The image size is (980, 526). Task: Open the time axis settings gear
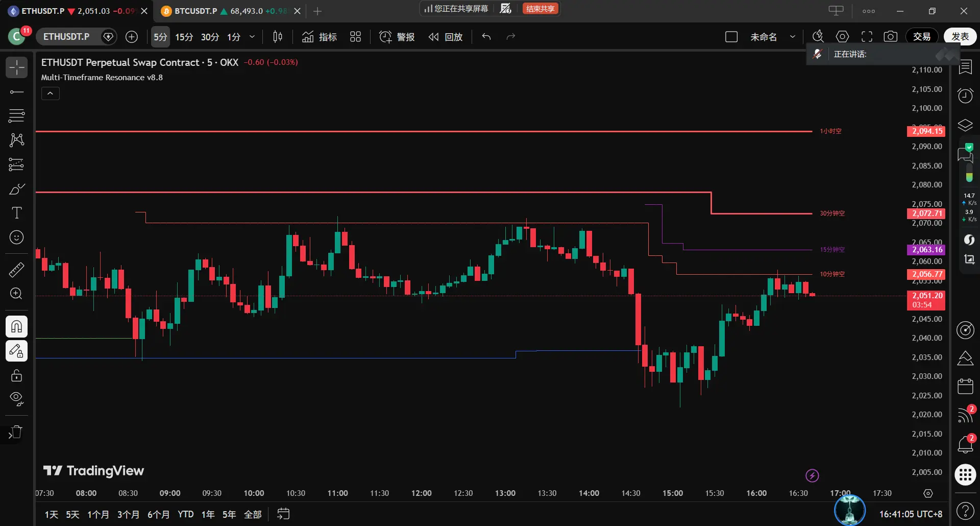click(x=928, y=493)
